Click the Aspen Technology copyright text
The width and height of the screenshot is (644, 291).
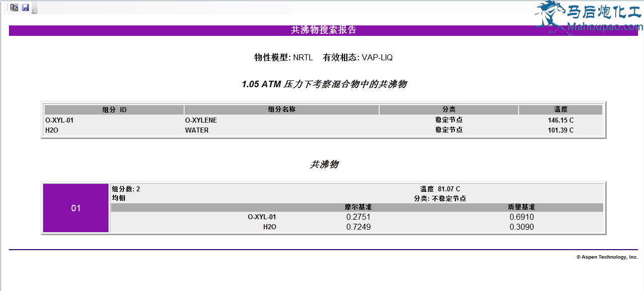pyautogui.click(x=607, y=257)
